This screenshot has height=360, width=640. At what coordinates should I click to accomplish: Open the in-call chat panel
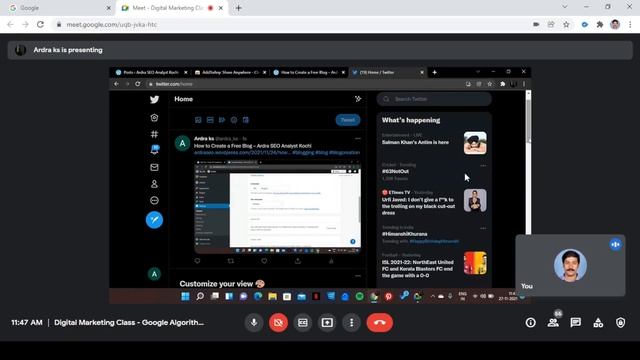click(x=576, y=322)
